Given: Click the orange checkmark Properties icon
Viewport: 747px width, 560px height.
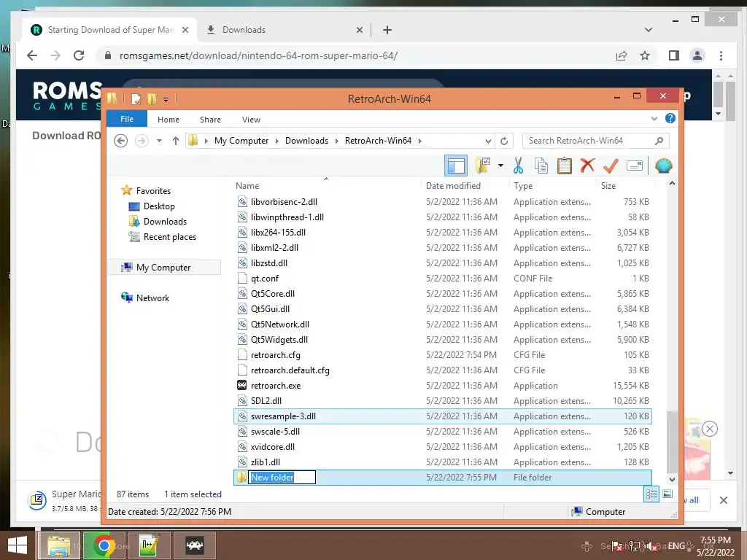Looking at the screenshot, I should pos(611,166).
